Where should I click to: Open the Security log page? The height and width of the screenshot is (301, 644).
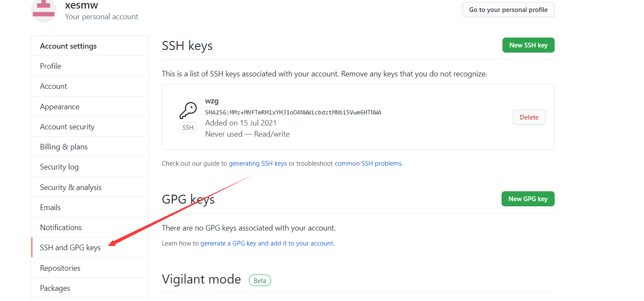coord(59,167)
